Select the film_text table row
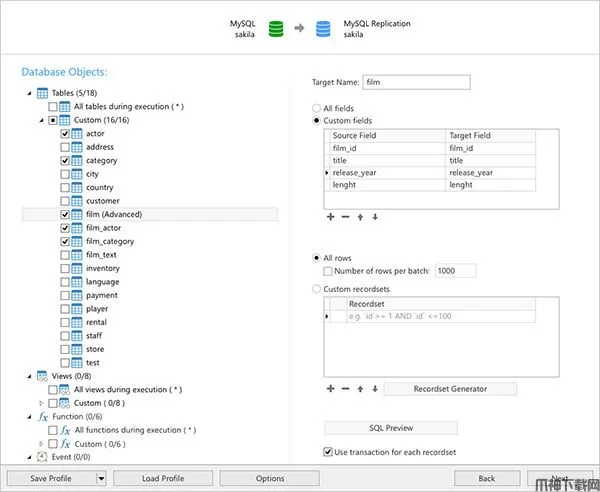600x492 pixels. point(102,255)
